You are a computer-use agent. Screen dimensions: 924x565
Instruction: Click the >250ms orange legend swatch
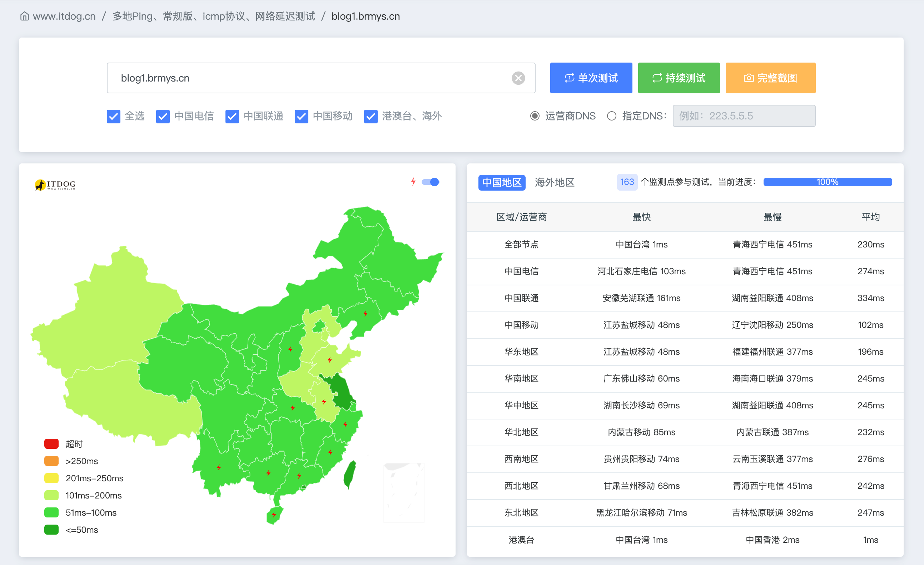click(x=51, y=461)
